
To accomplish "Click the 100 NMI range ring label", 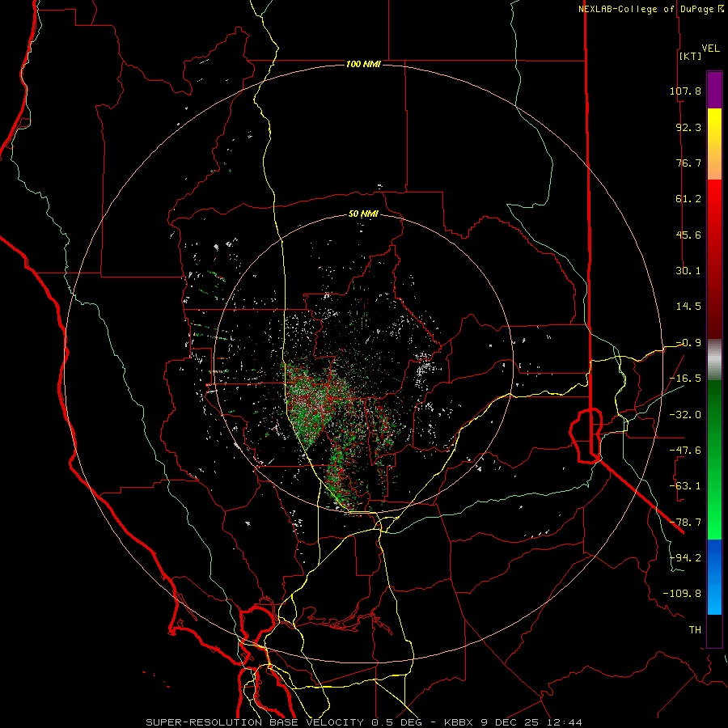I will (363, 64).
